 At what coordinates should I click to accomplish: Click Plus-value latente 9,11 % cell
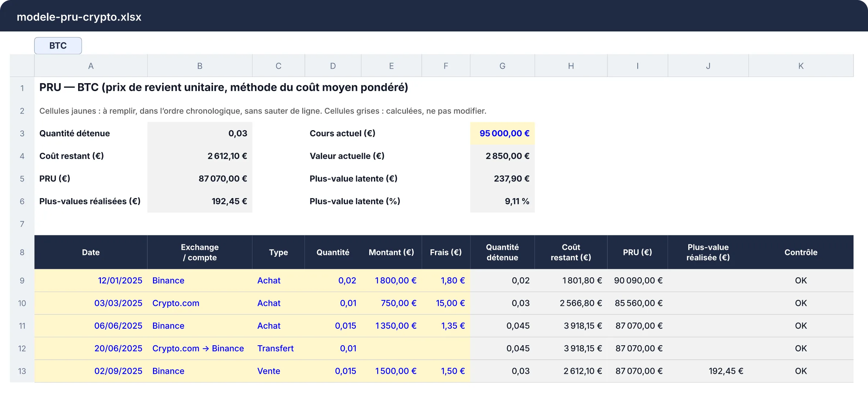tap(502, 201)
